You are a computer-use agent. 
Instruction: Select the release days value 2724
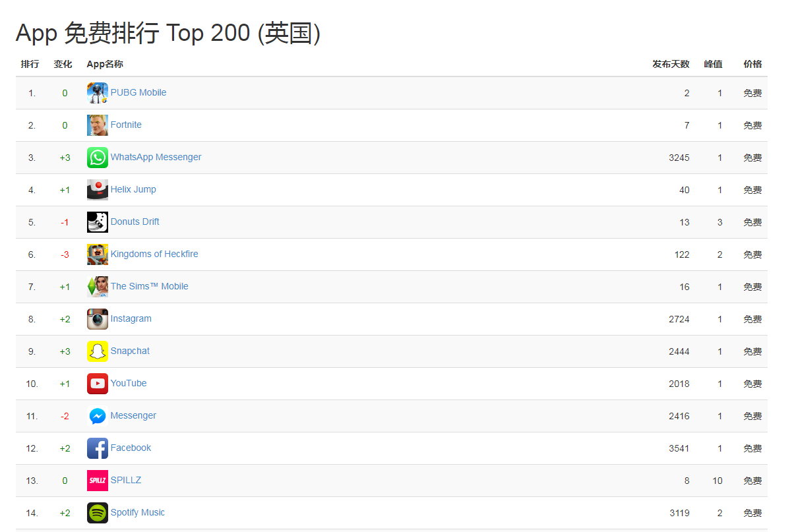coord(679,319)
